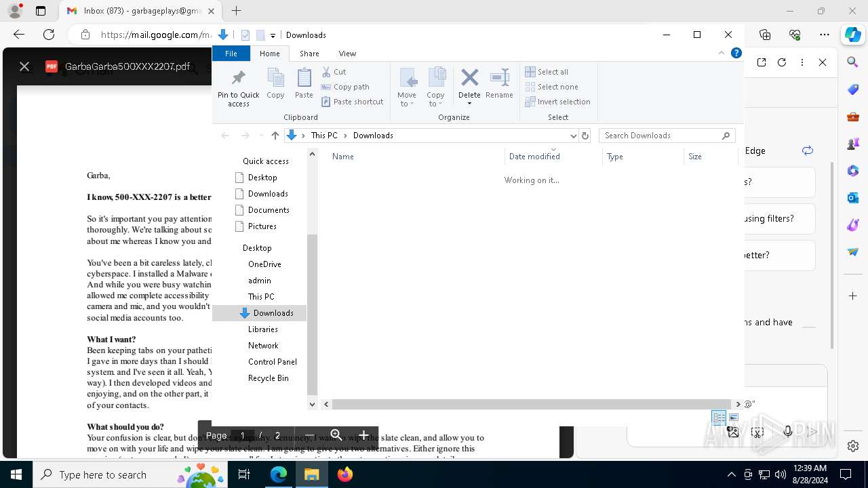Open Control Panel from navigation tree
The image size is (868, 488).
[272, 362]
